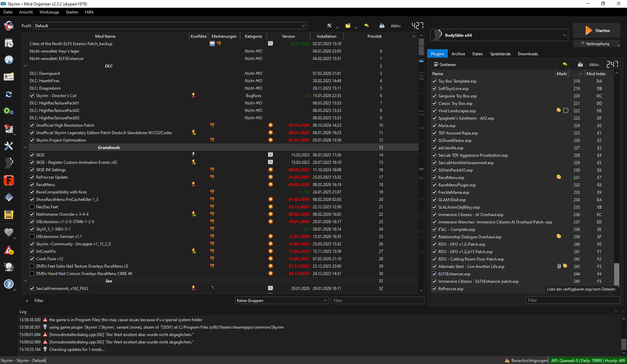The height and width of the screenshot is (364, 627).
Task: Click the warning icon beside Benachrichtigungen
Action: point(507,361)
